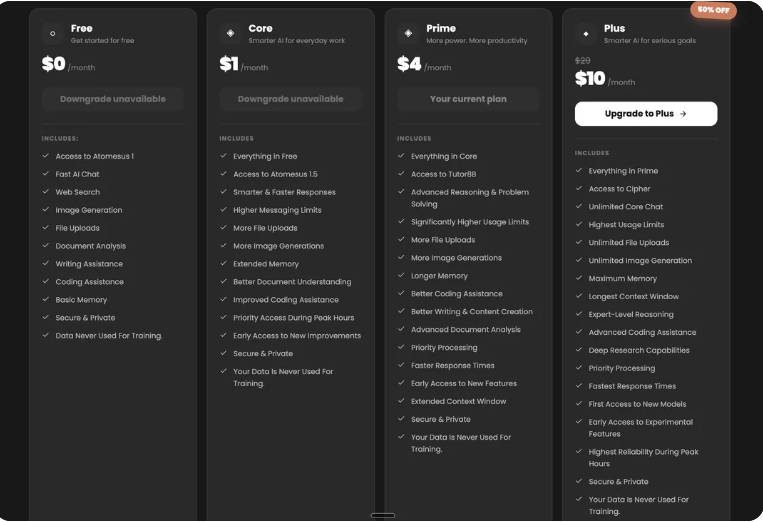Viewport: 763px width, 522px height.
Task: Click checkmark beside Web Search feature
Action: [x=45, y=192]
